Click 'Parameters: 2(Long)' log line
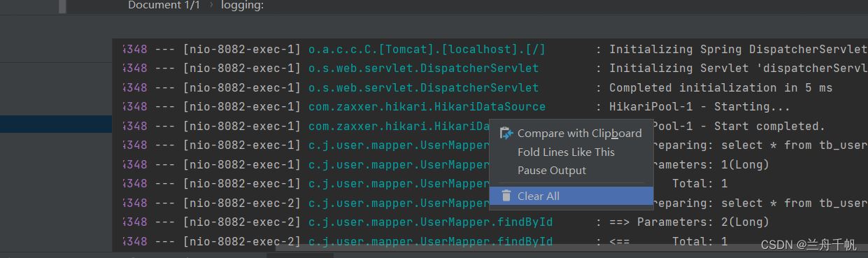The image size is (868, 258). (703, 222)
